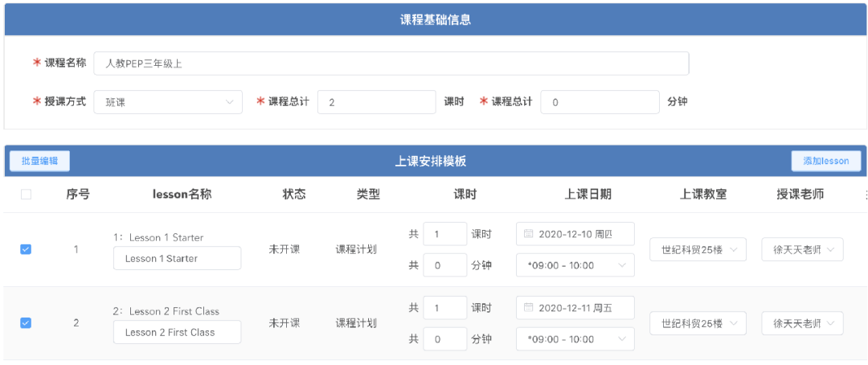868x365 pixels.
Task: Click sequence number 2 in second row
Action: click(x=76, y=323)
